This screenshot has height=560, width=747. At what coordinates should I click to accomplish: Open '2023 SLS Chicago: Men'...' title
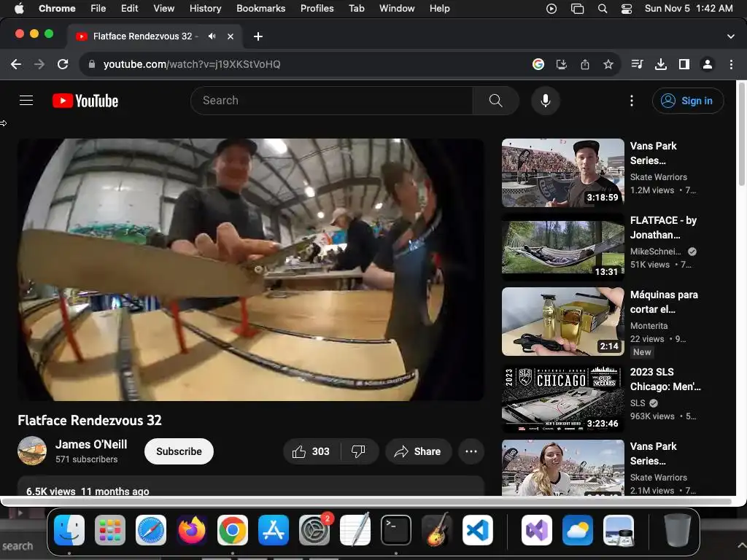665,379
